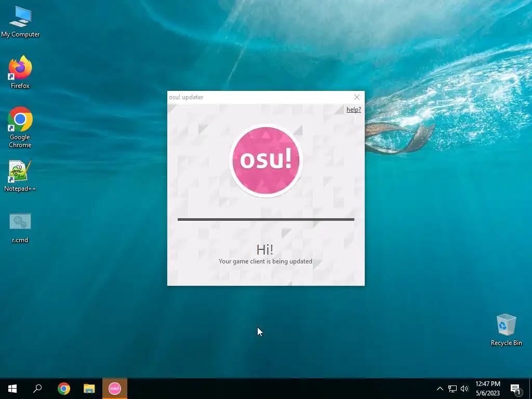
Task: Launch Chrome from the taskbar
Action: pyautogui.click(x=64, y=389)
